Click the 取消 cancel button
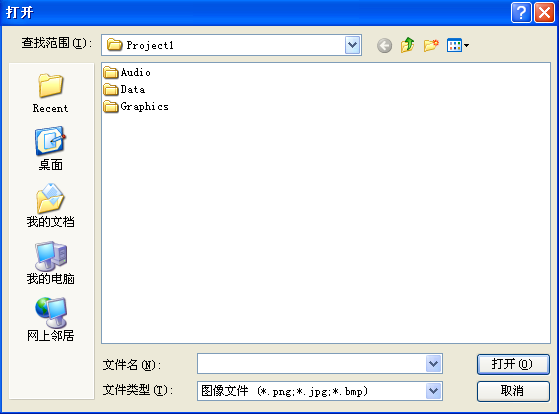 pyautogui.click(x=513, y=391)
